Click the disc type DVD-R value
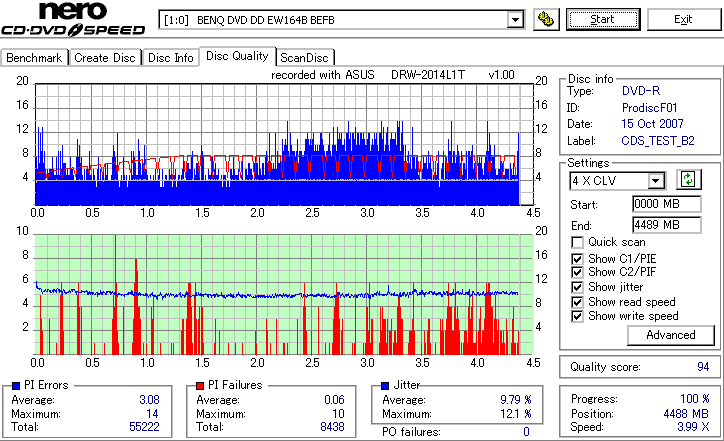 (x=641, y=91)
